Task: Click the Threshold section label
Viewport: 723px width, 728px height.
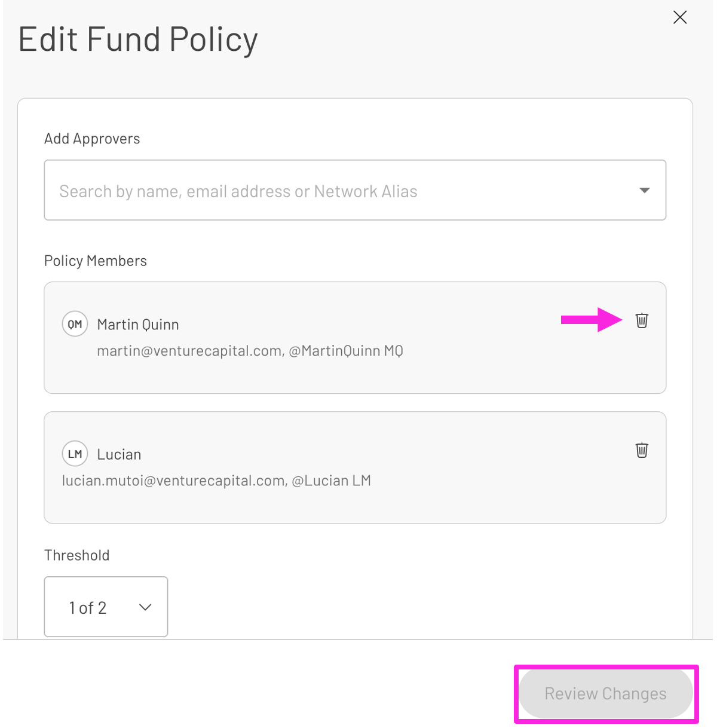Action: [x=76, y=555]
